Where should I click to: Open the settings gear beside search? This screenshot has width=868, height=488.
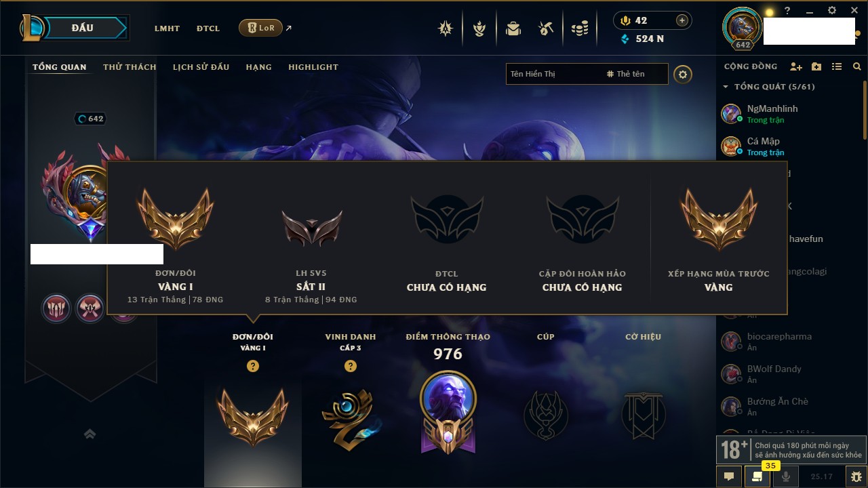coord(683,74)
